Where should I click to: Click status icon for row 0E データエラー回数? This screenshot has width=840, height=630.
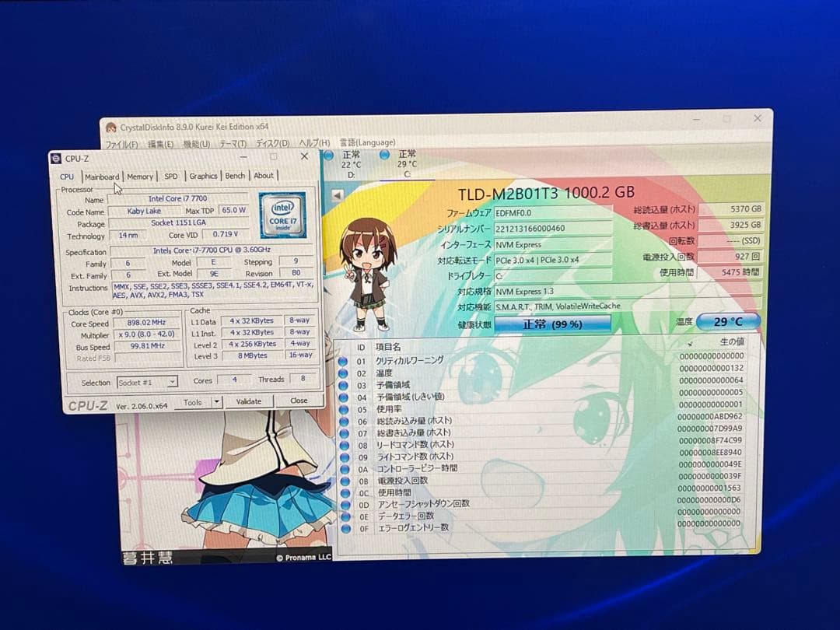[346, 517]
